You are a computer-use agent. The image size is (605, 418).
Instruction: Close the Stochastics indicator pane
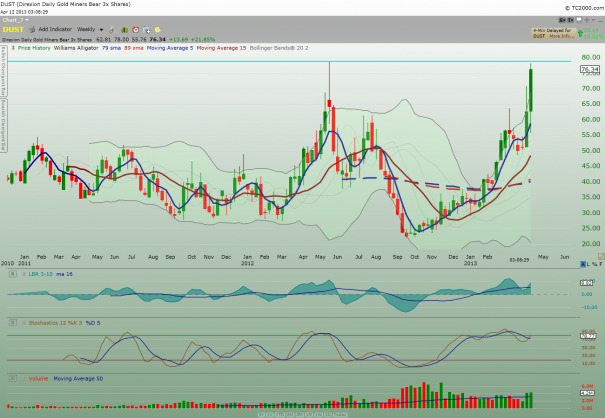pyautogui.click(x=13, y=323)
